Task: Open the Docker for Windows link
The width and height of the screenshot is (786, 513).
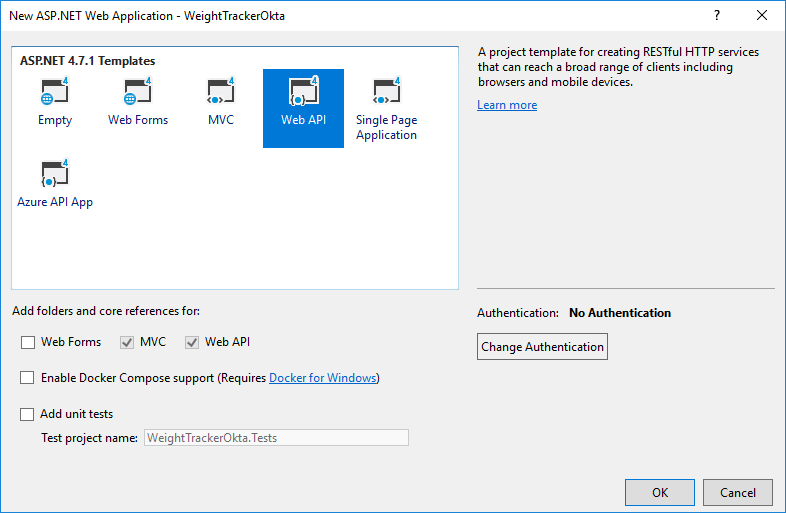Action: [x=323, y=379]
